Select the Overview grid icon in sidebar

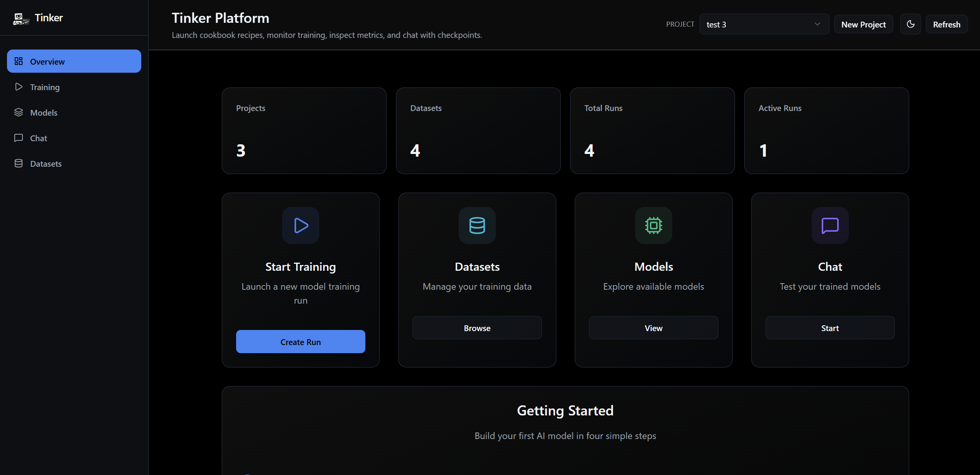click(19, 61)
